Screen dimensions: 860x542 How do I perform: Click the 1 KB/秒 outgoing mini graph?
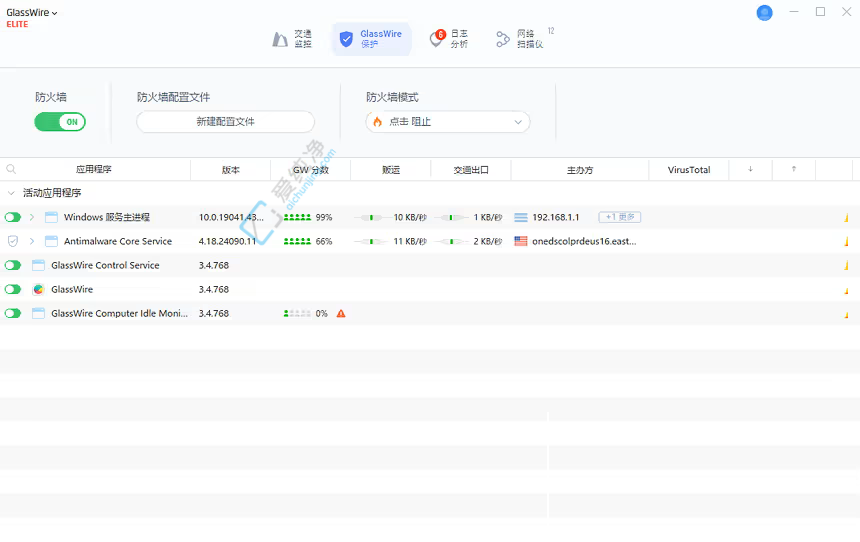(451, 218)
